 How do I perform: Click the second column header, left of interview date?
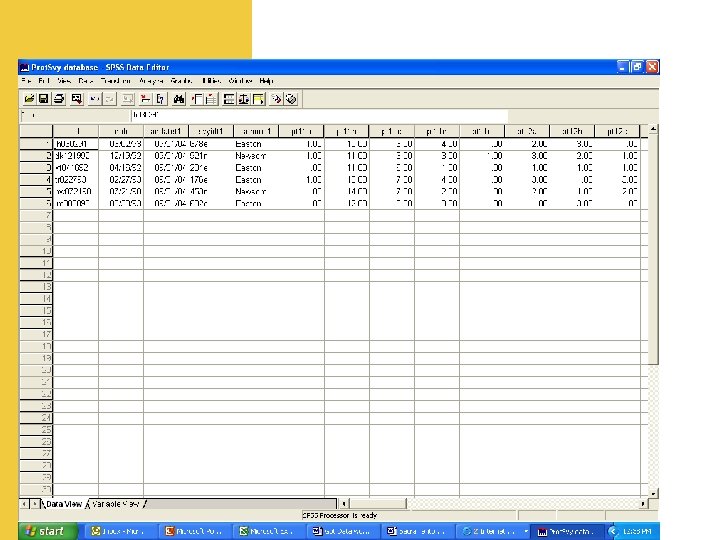click(121, 131)
